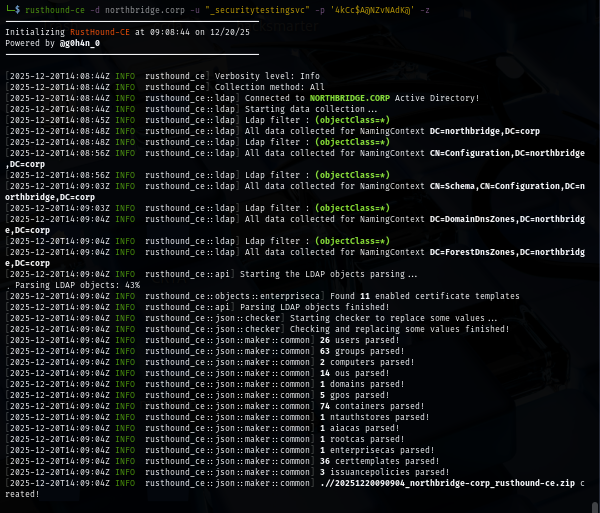The width and height of the screenshot is (600, 513).
Task: Click naming context DC=northbridge,DC=corp
Action: [485, 131]
